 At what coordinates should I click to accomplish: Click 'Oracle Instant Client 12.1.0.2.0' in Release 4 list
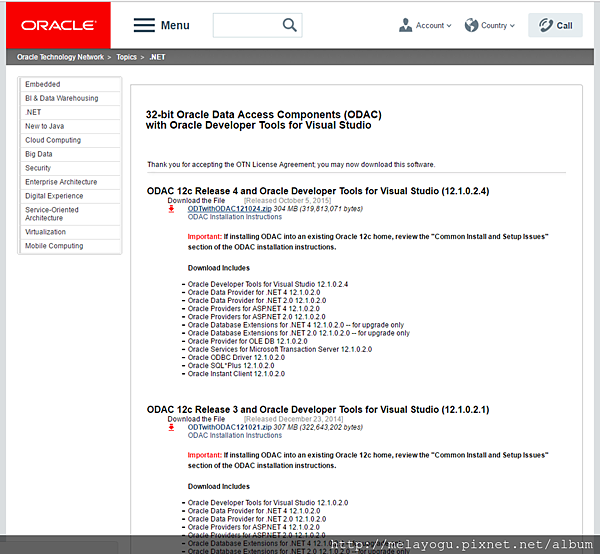tap(236, 374)
